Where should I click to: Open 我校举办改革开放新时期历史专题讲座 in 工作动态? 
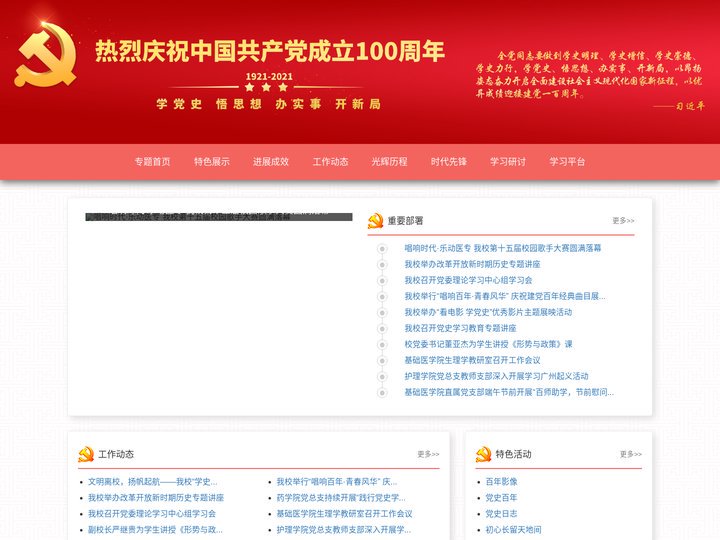[156, 498]
